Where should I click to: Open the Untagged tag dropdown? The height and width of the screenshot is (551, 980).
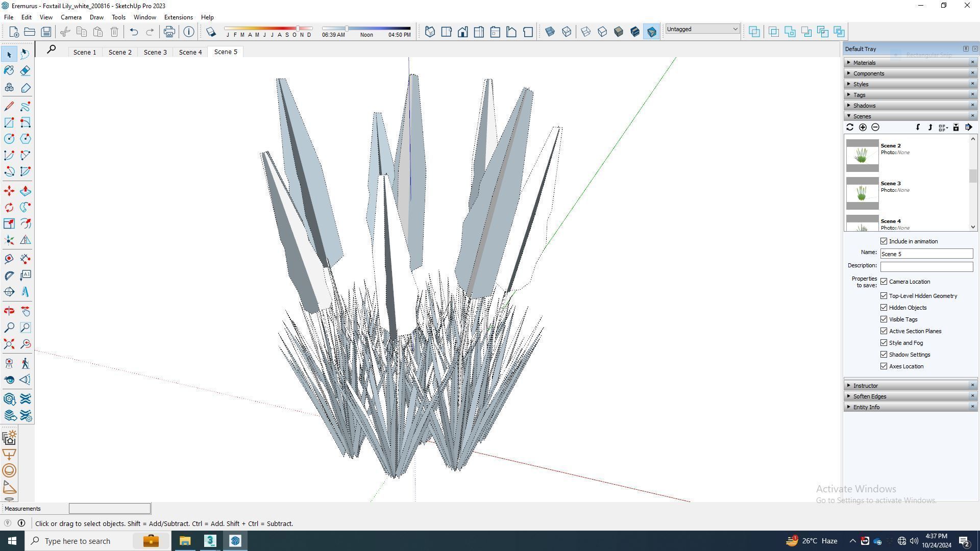pyautogui.click(x=702, y=29)
